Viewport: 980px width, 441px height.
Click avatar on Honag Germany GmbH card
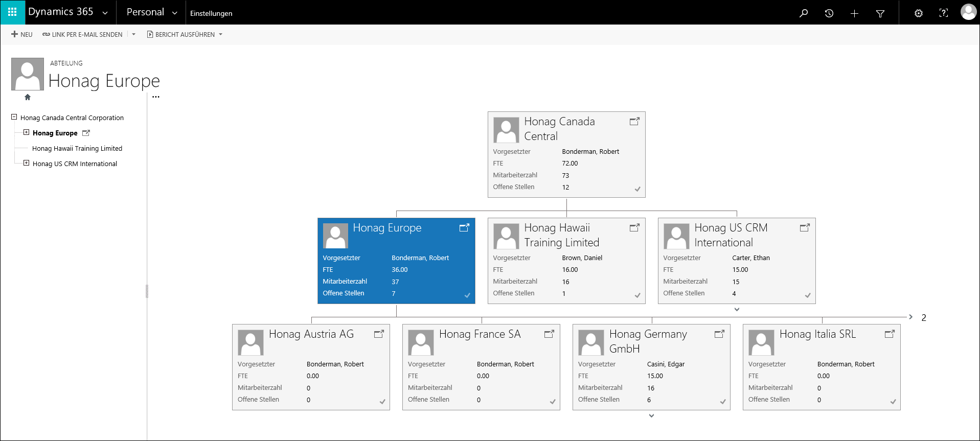click(591, 342)
